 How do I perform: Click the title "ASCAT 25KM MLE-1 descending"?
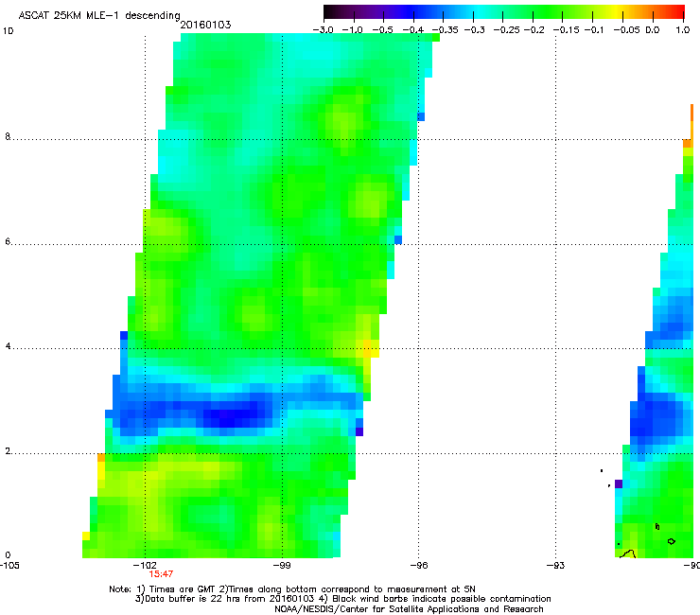(x=99, y=15)
